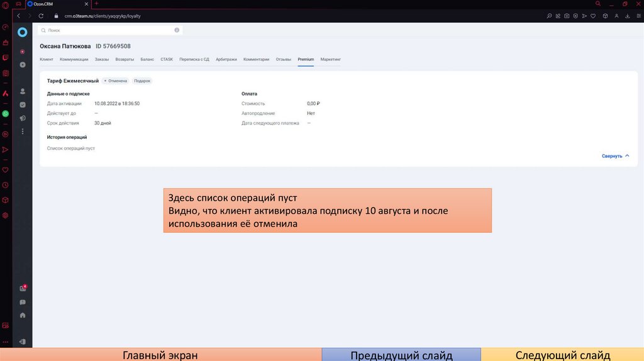The height and width of the screenshot is (361, 644).
Task: Open browser settings gear in sidebar
Action: [x=5, y=215]
